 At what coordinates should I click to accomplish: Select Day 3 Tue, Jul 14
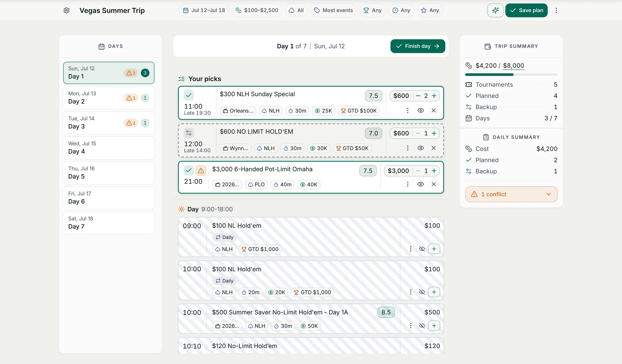[109, 123]
